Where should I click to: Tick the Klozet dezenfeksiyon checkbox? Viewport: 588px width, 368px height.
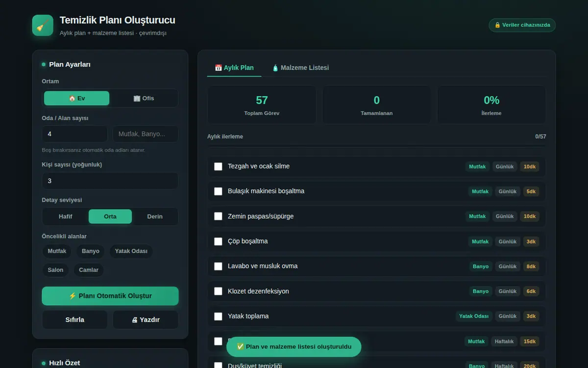[x=218, y=291]
